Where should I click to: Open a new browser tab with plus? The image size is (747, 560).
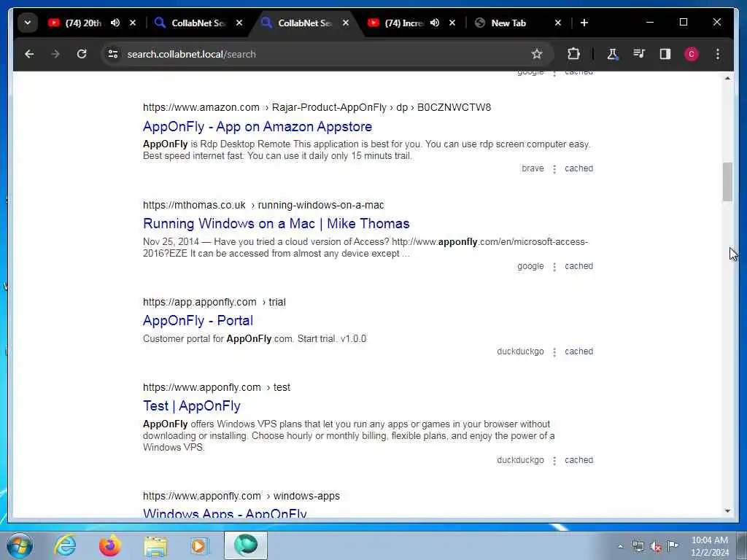(584, 23)
